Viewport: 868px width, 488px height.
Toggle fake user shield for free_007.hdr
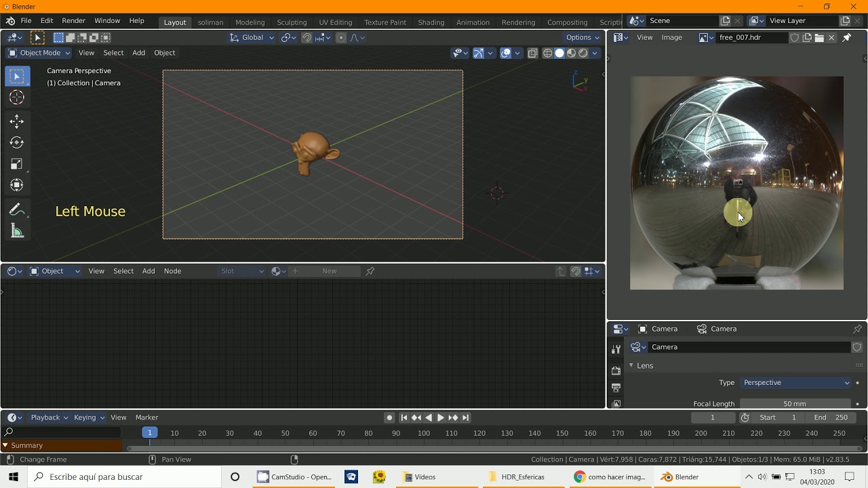point(795,37)
